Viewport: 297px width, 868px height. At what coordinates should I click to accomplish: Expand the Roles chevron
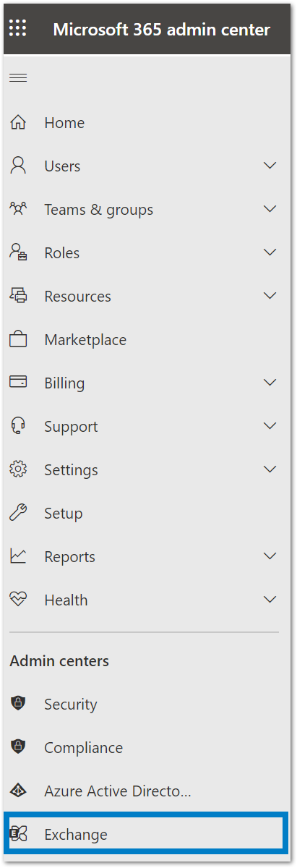click(270, 252)
